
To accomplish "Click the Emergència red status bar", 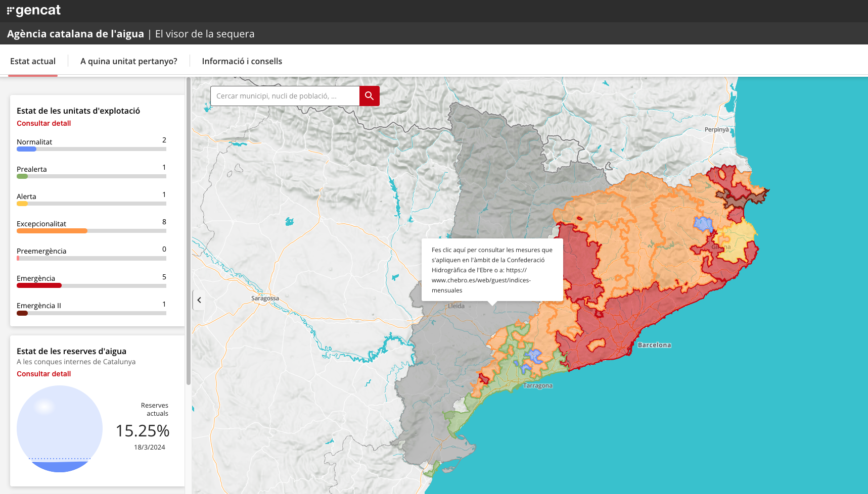I will [39, 285].
